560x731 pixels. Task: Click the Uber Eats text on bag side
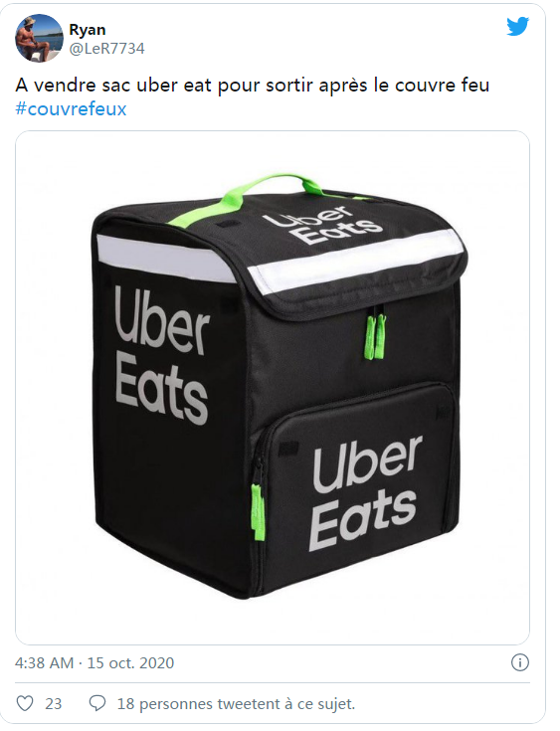coord(161,354)
